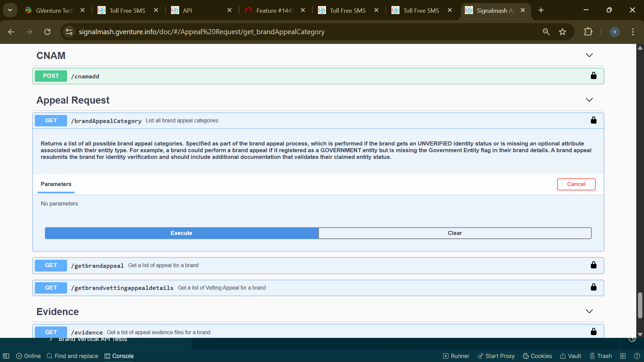Click authorization lock on /brandAppealCategory row
The width and height of the screenshot is (644, 362).
tap(593, 120)
